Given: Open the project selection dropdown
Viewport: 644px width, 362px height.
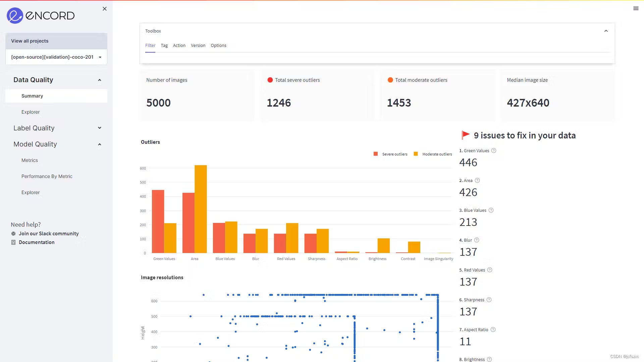Looking at the screenshot, I should click(56, 57).
